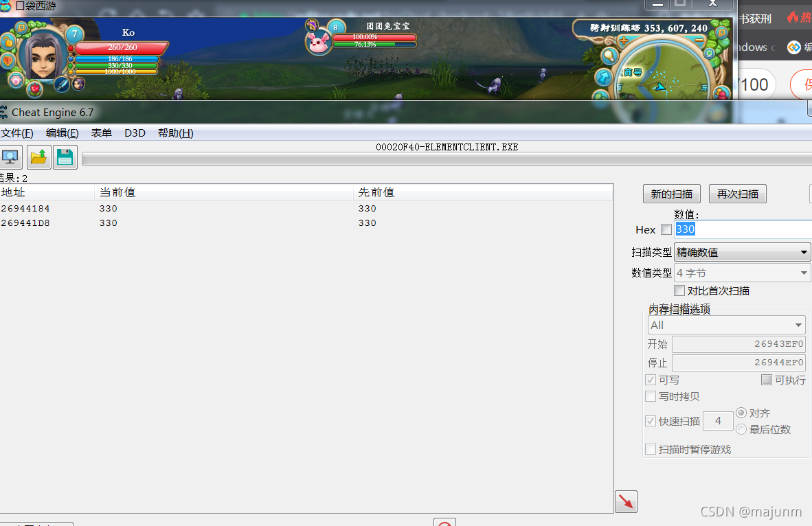
Task: Click the sword skill icon under portrait
Action: tap(62, 84)
